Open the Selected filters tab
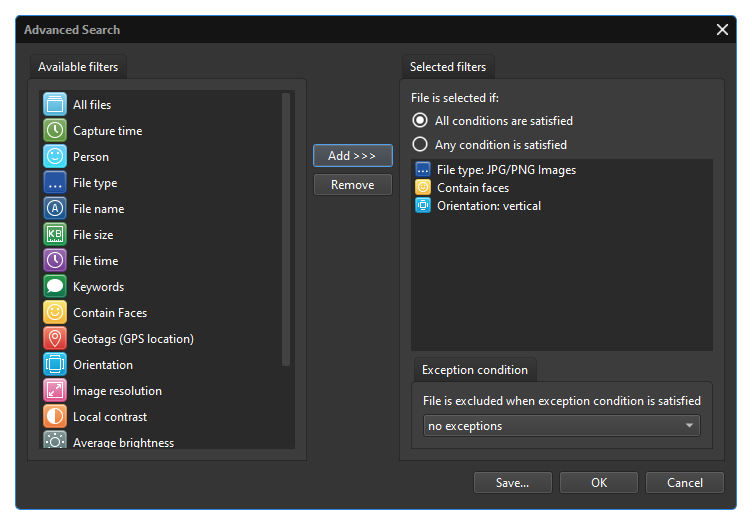 pyautogui.click(x=448, y=67)
